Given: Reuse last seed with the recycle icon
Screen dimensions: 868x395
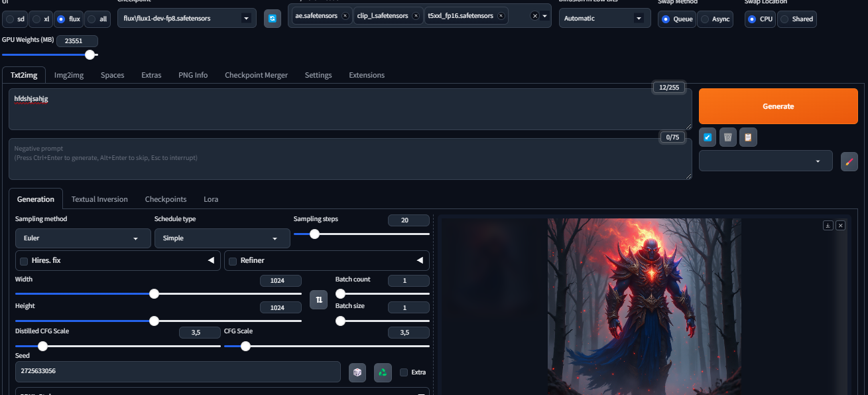Looking at the screenshot, I should tap(383, 372).
